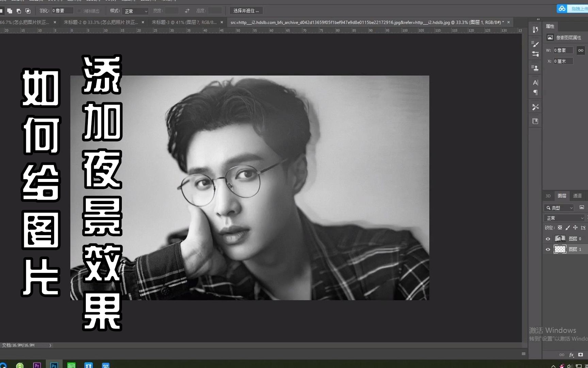Click the volume icon in system tray
This screenshot has height=368, width=588.
(570, 366)
